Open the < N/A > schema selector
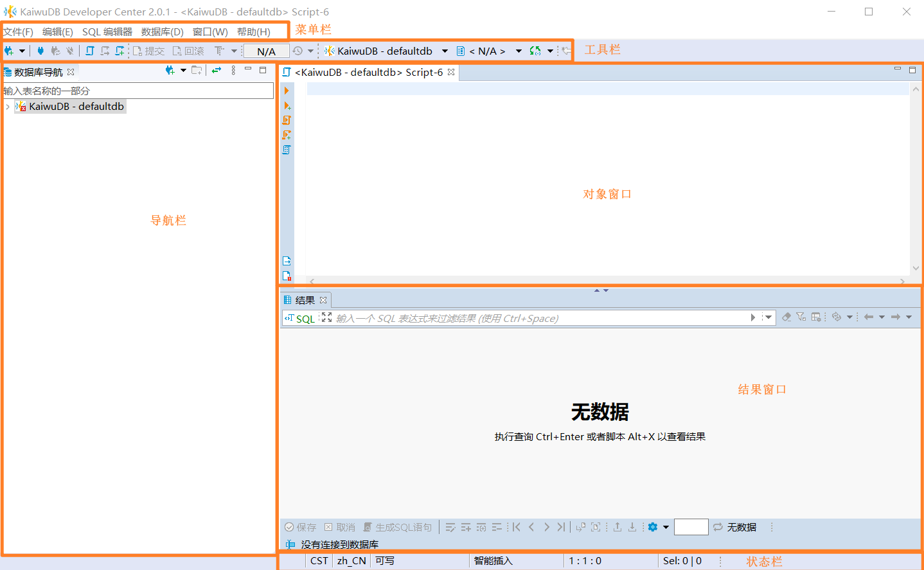Viewport: 924px width, 570px height. 489,51
